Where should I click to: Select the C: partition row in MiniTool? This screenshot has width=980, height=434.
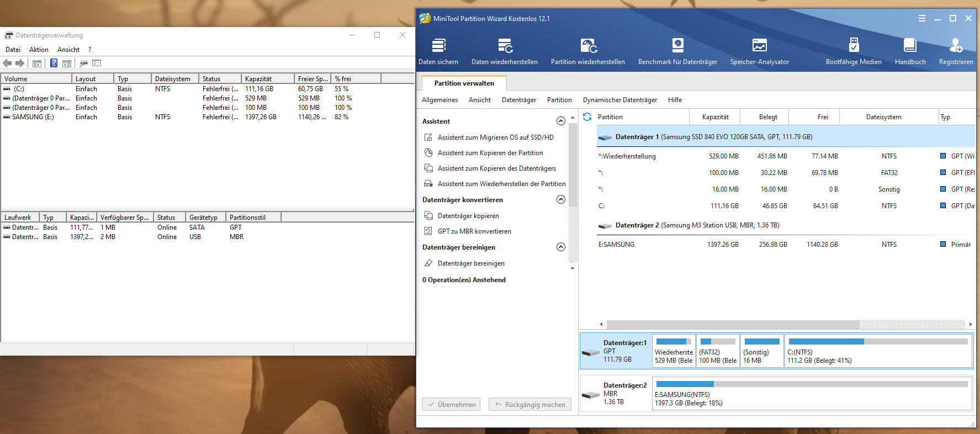[x=786, y=206]
